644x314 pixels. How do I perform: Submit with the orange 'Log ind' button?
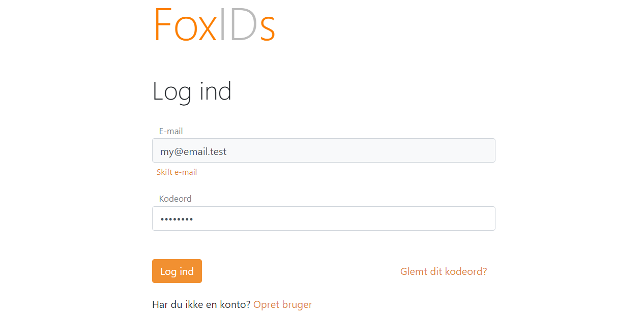[x=177, y=271]
